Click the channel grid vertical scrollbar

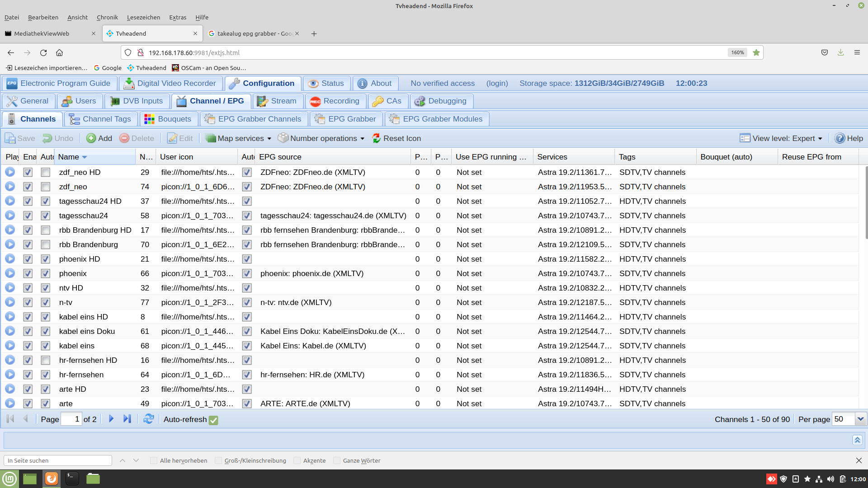coord(866,202)
